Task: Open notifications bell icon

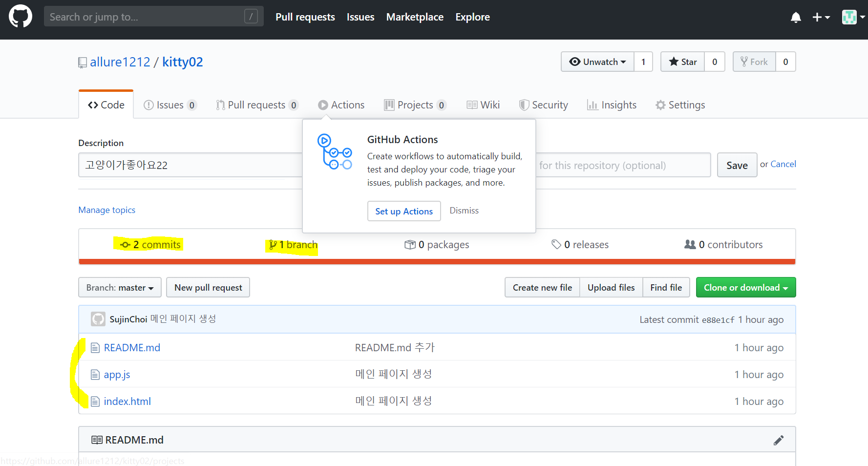Action: [x=796, y=18]
